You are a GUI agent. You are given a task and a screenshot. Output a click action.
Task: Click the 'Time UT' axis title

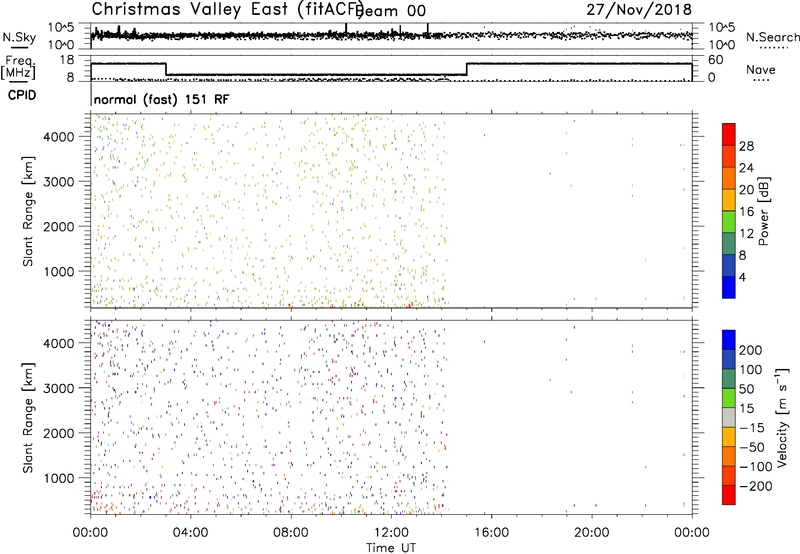tap(391, 548)
